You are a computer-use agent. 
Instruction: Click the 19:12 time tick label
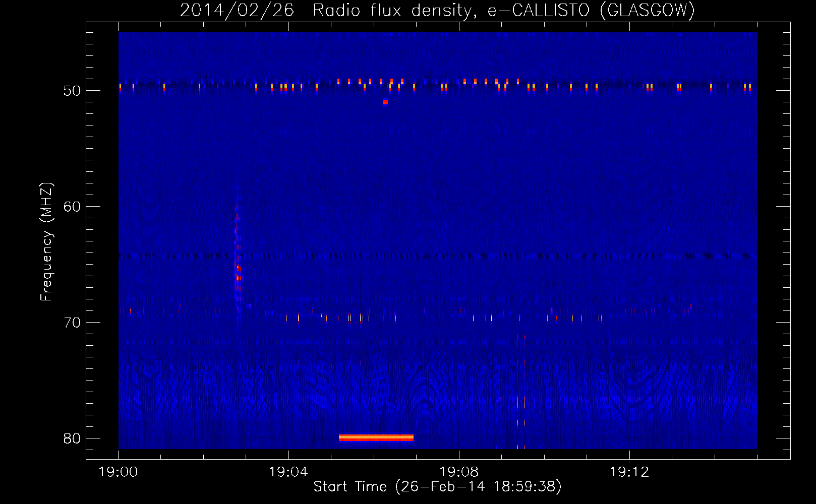point(629,472)
